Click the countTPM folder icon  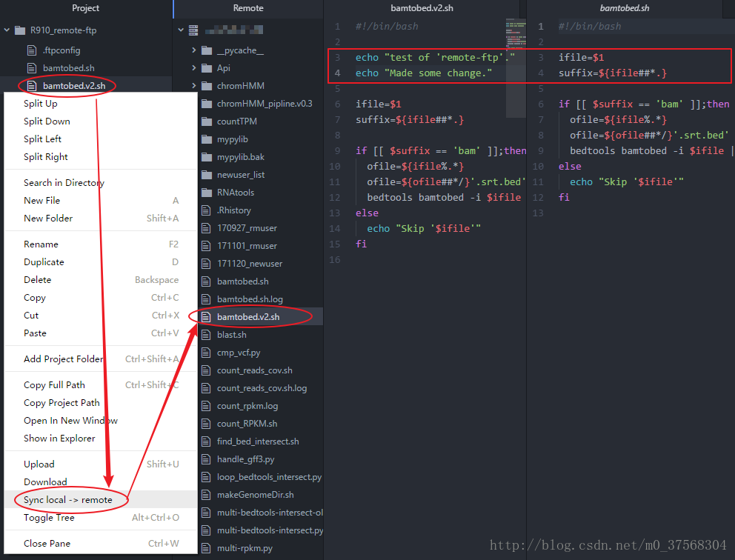[207, 121]
